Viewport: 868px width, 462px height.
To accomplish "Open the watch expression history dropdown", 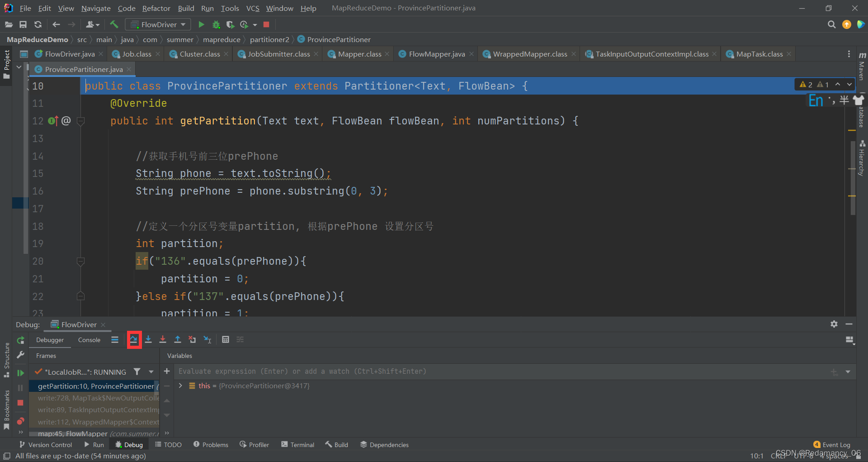I will (848, 372).
